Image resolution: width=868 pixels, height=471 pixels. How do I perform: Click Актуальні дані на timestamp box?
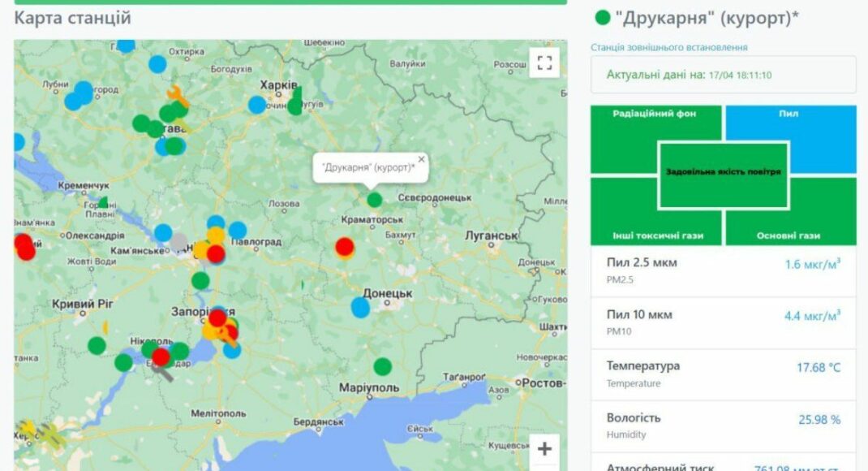pyautogui.click(x=724, y=74)
